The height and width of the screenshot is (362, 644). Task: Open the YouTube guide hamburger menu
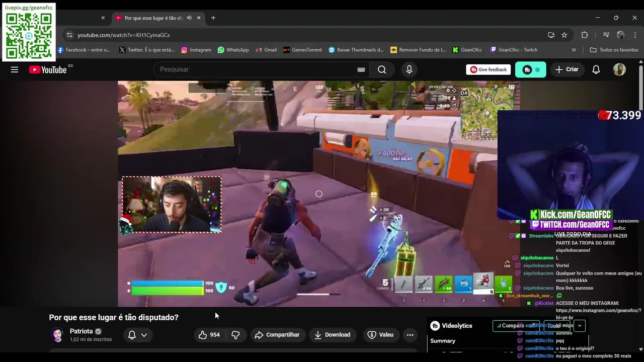click(15, 69)
